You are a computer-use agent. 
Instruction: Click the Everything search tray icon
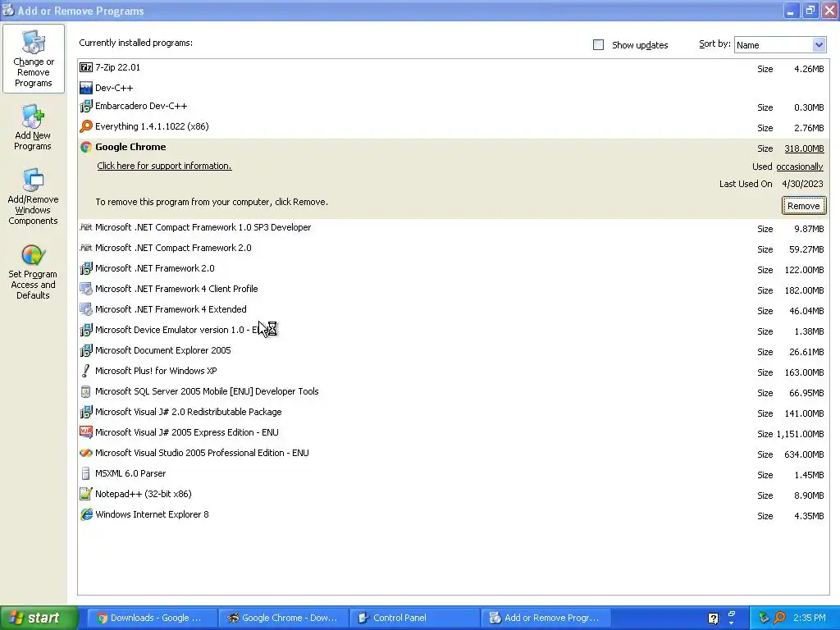pos(779,618)
